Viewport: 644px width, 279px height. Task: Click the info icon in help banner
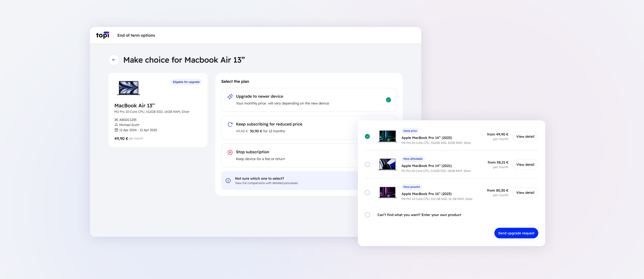228,181
